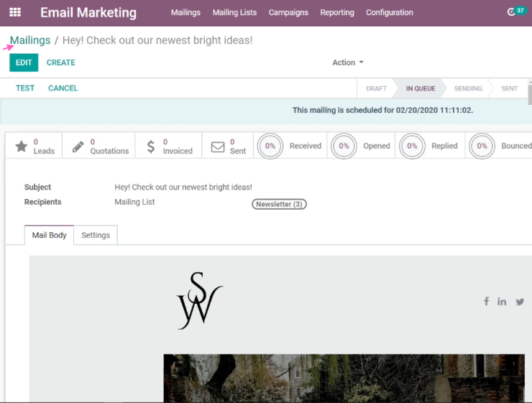Open the Configuration menu
Viewport: 532px width, 403px height.
pyautogui.click(x=390, y=12)
